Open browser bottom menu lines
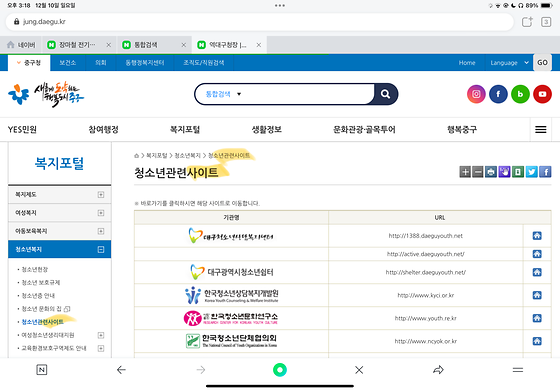Viewport: 560px width, 391px height. 518,370
